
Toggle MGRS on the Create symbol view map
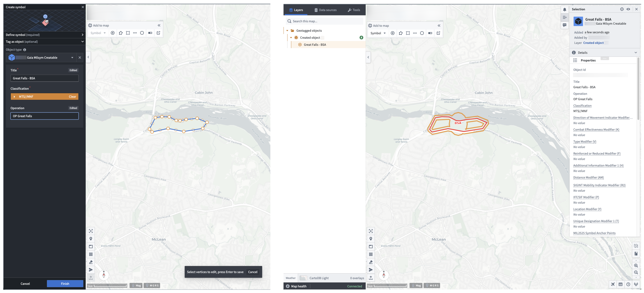[x=152, y=285]
